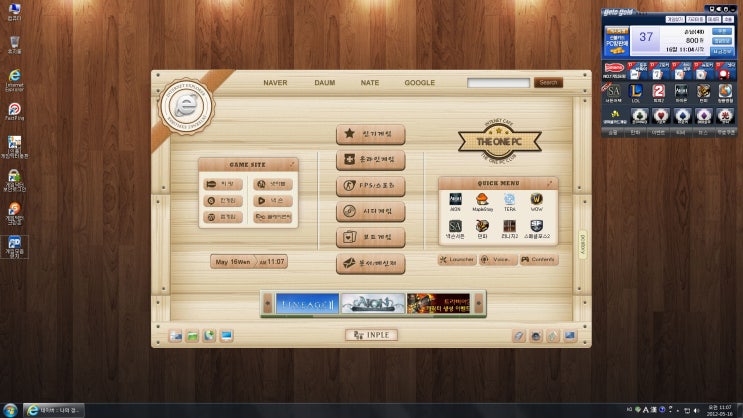Click the Search button
Screen dimensions: 743x418
548,82
